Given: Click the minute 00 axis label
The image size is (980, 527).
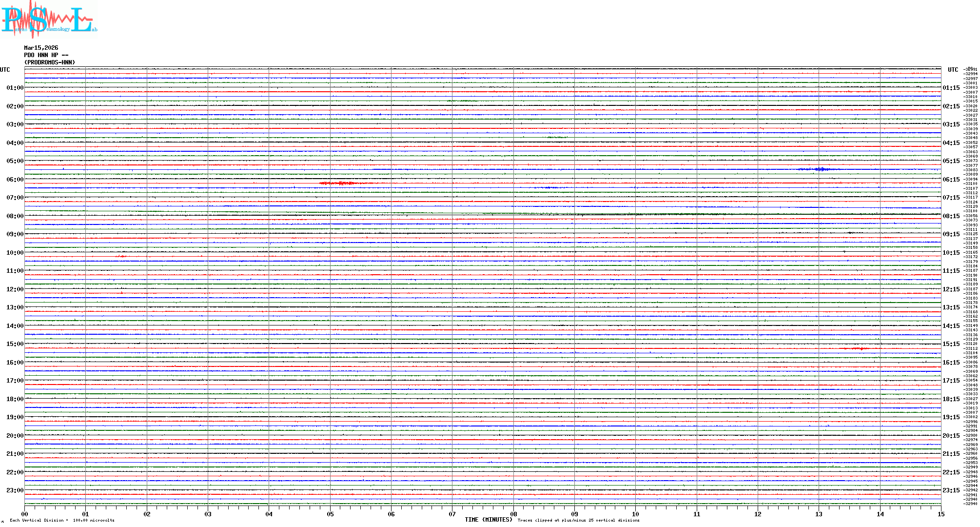Looking at the screenshot, I should pos(25,514).
